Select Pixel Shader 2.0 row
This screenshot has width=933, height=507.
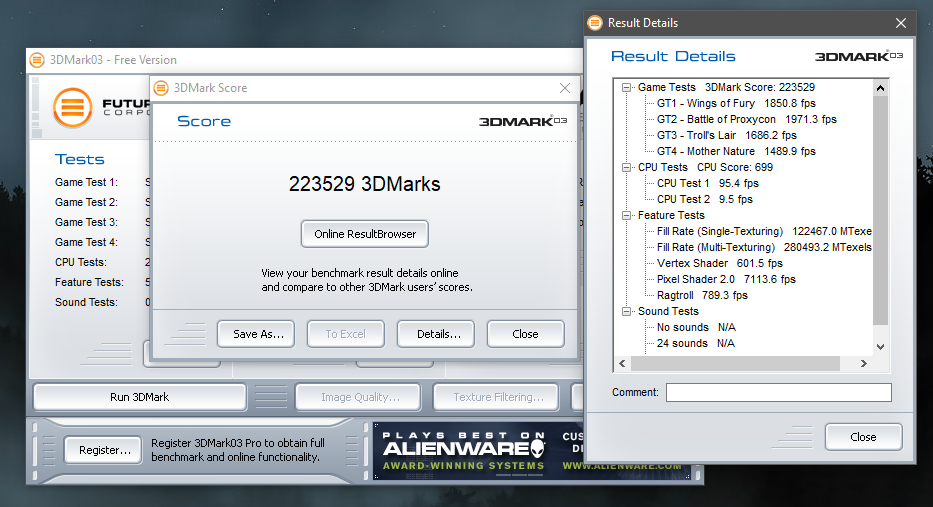pos(726,280)
